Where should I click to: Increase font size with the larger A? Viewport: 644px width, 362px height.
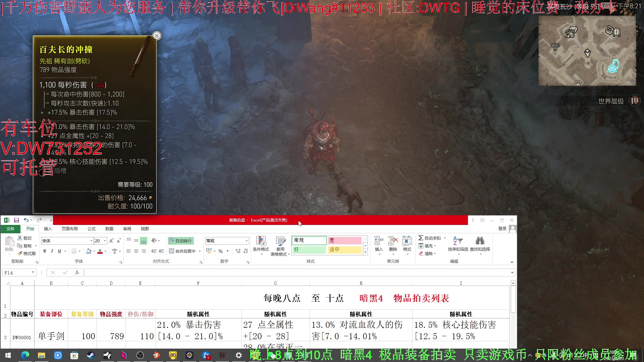click(x=111, y=241)
